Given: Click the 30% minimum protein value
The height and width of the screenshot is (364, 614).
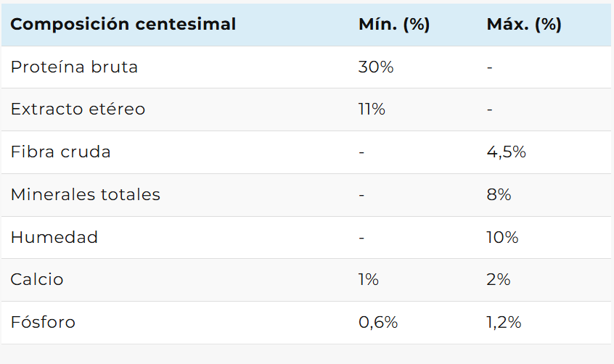Looking at the screenshot, I should coord(375,67).
